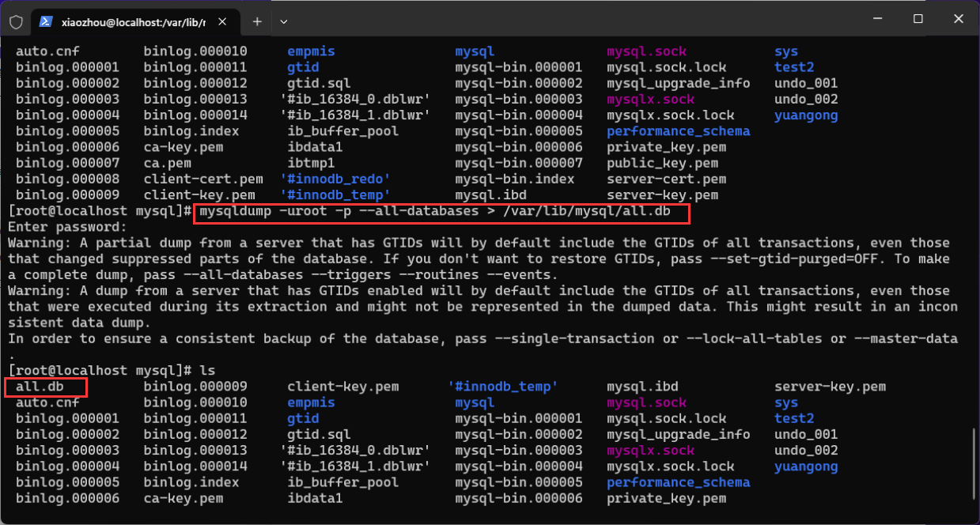Maximize the terminal window
Image resolution: width=980 pixels, height=525 pixels.
[918, 18]
